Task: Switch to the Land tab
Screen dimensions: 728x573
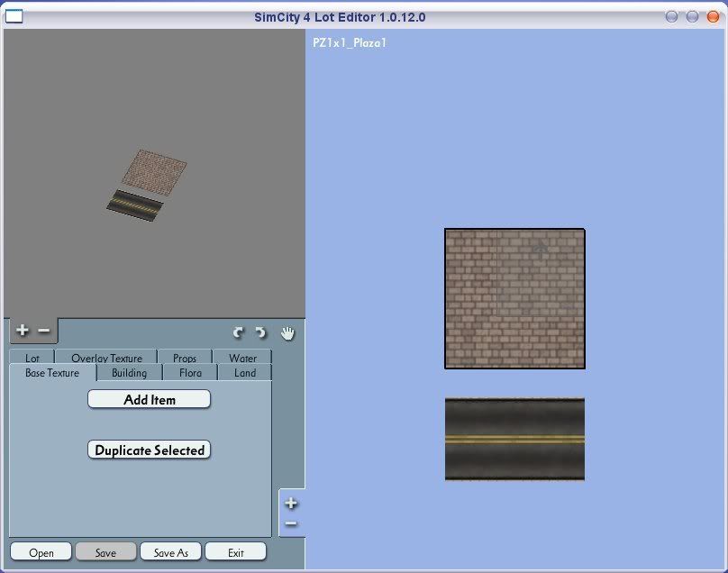Action: [245, 373]
